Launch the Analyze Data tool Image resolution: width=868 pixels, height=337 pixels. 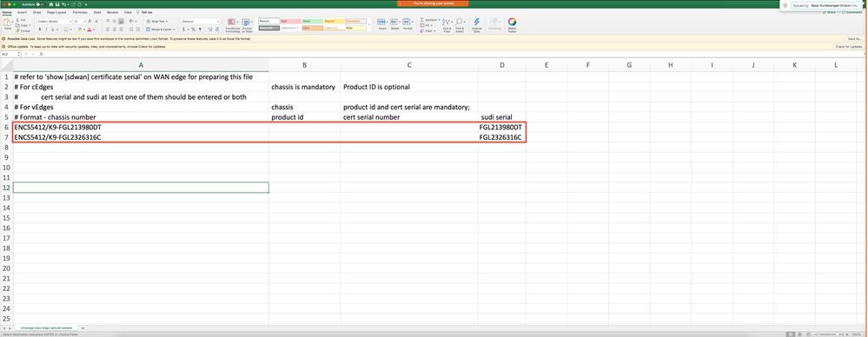(477, 25)
